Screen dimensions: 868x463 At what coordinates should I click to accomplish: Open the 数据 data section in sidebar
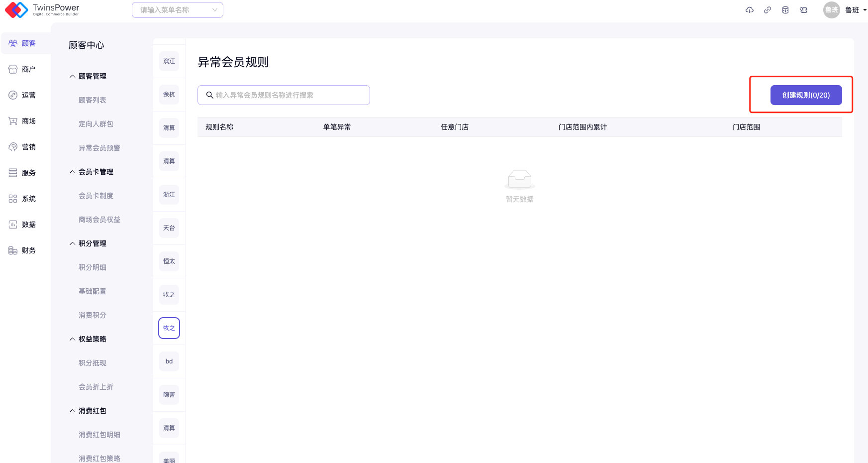coord(22,225)
